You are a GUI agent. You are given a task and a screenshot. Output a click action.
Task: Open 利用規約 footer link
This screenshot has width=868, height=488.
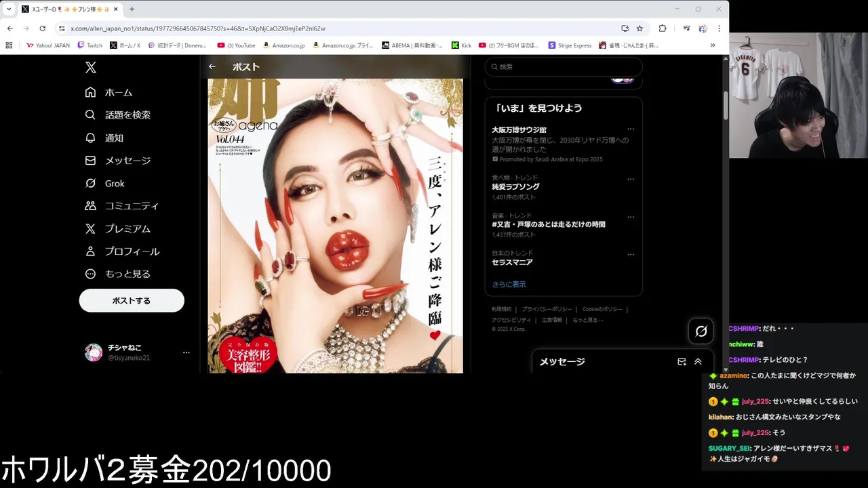click(502, 309)
